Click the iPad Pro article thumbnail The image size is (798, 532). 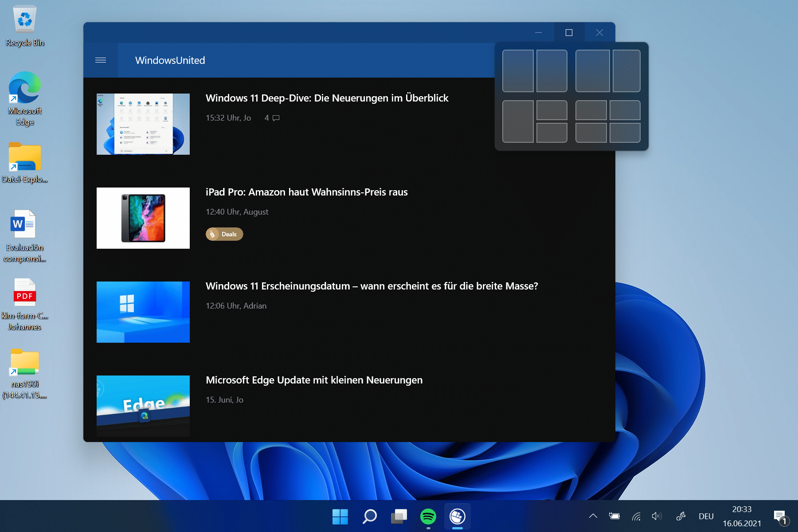143,218
